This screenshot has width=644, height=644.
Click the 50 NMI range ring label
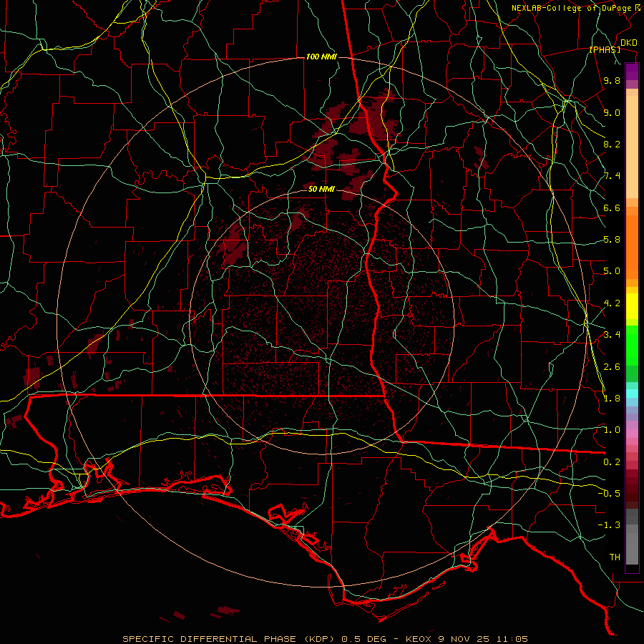(x=321, y=189)
